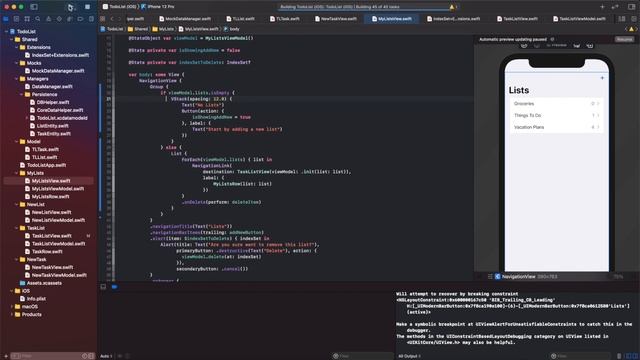Open the All Output console dropdown

pos(409,356)
